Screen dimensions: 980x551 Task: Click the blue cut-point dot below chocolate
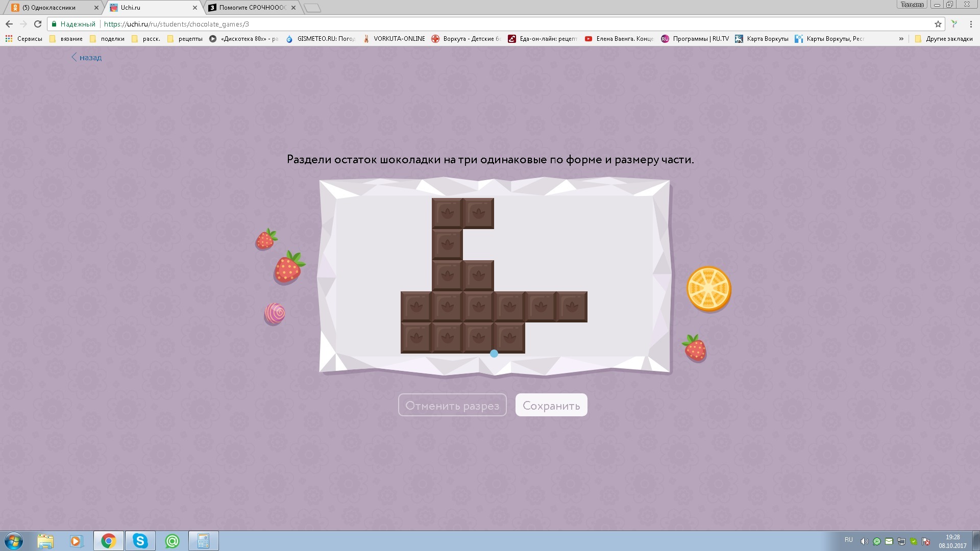[494, 353]
